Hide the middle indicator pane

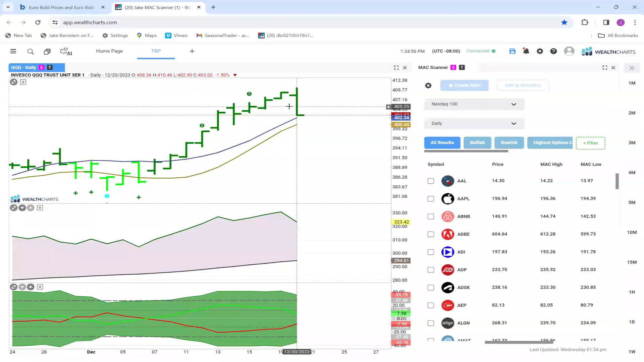click(14, 208)
